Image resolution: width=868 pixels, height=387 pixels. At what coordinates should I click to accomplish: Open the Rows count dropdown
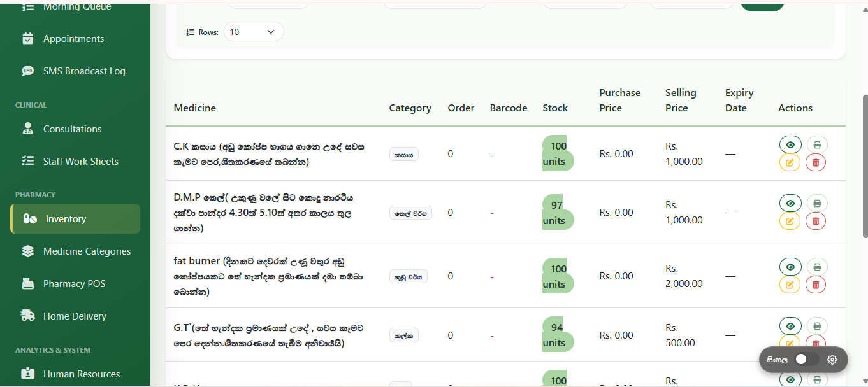tap(254, 32)
